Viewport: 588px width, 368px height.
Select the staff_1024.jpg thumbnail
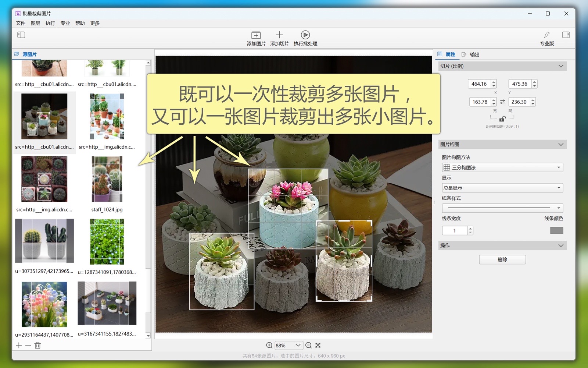(107, 179)
